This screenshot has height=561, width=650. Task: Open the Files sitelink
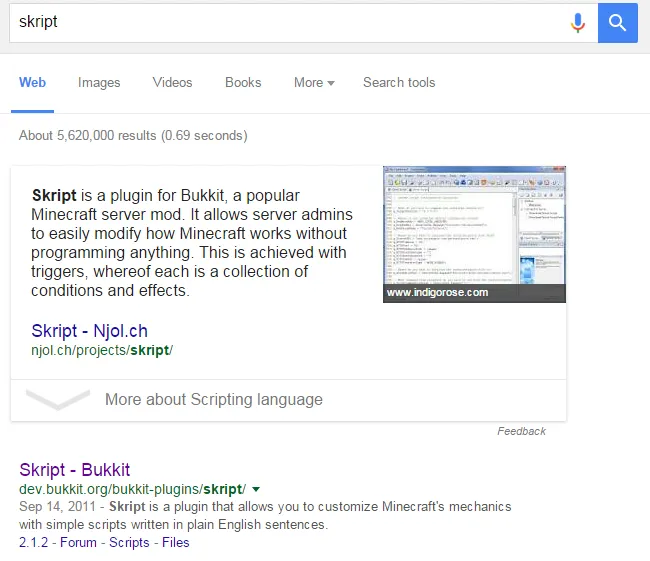pyautogui.click(x=176, y=542)
